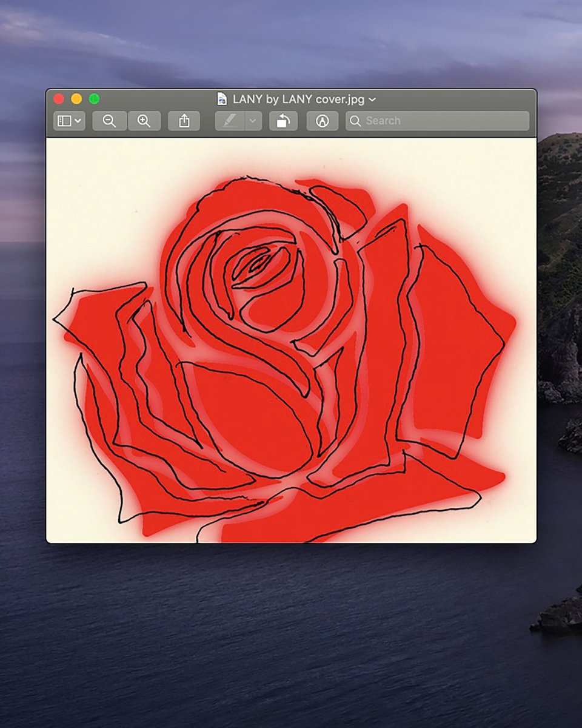This screenshot has height=728, width=582.
Task: Expand the highlight color dropdown arrow
Action: 253,121
